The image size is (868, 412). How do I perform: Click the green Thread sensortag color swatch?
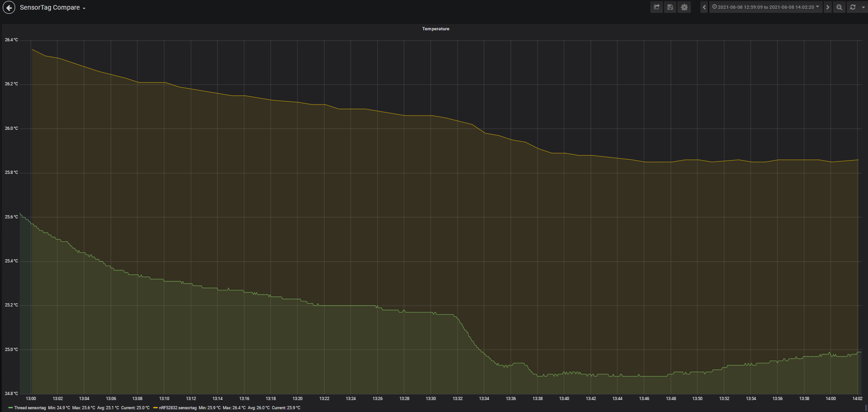(11, 408)
